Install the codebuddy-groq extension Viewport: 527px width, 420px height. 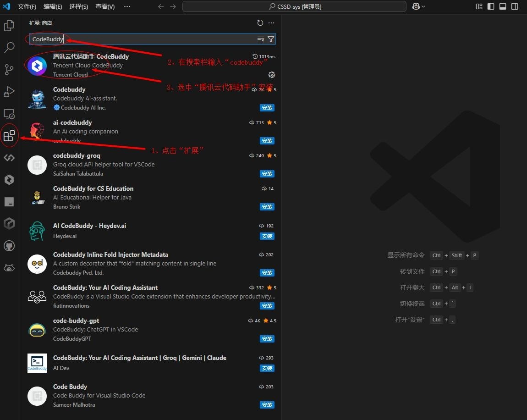[267, 173]
